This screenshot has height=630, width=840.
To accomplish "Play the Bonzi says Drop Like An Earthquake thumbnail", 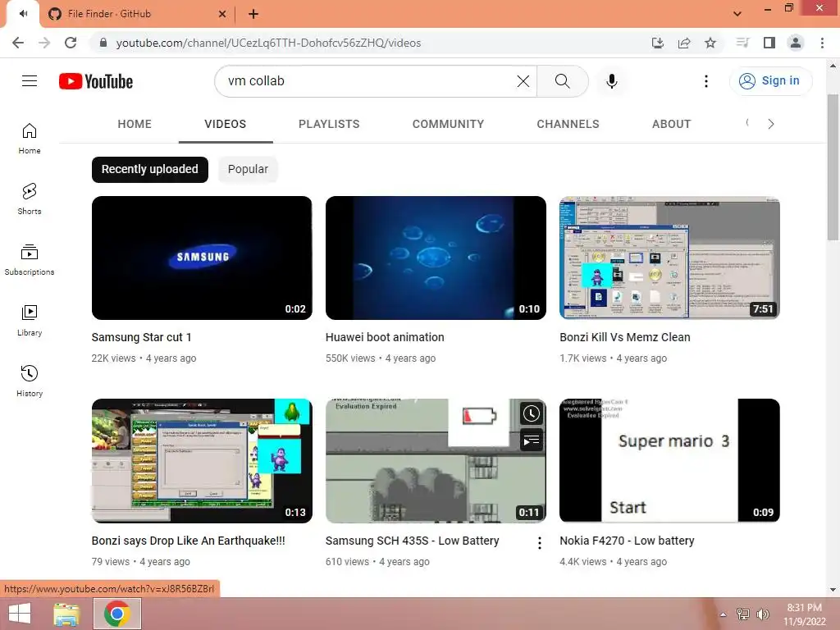I will click(x=202, y=461).
